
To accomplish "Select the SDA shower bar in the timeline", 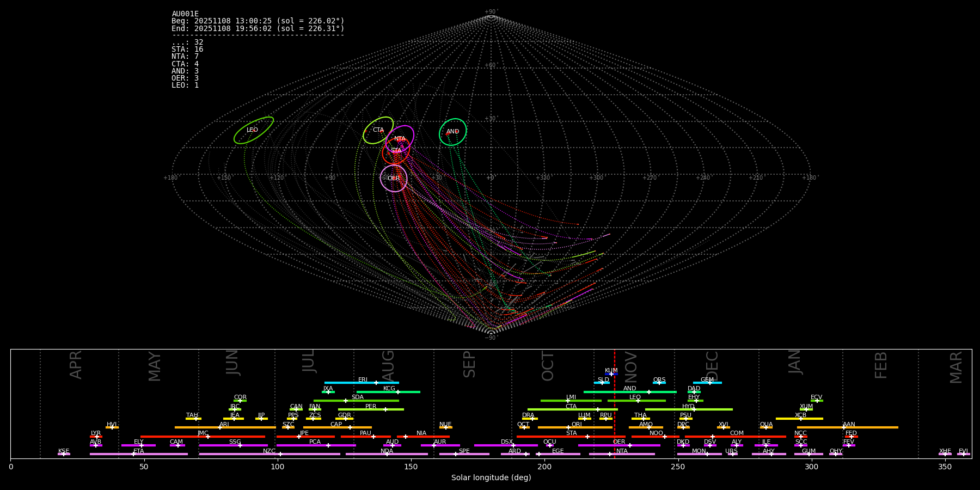I will [356, 401].
